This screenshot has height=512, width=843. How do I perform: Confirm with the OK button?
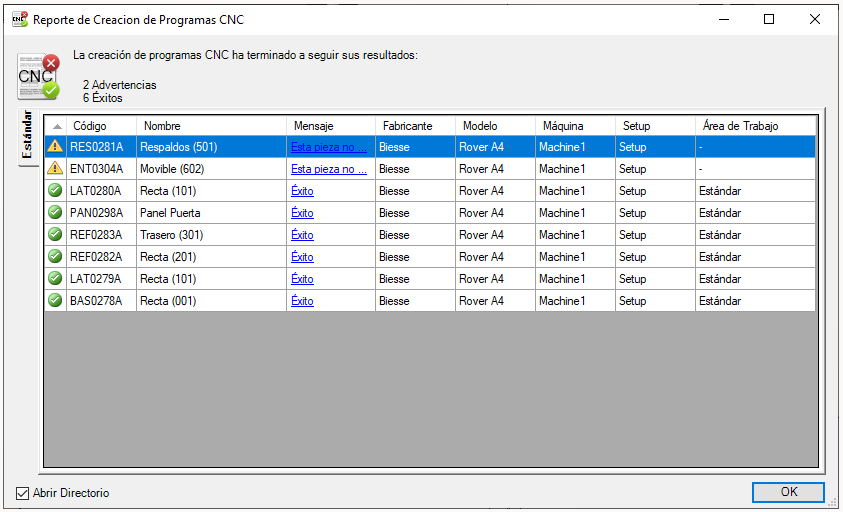coord(788,492)
